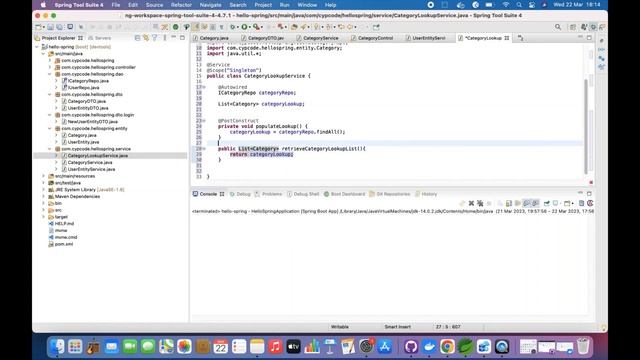Click the External Tools run icon
The height and width of the screenshot is (360, 640).
[x=256, y=27]
